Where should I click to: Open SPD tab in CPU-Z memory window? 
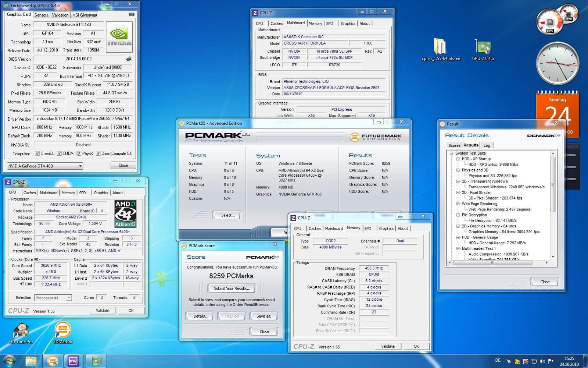(368, 229)
